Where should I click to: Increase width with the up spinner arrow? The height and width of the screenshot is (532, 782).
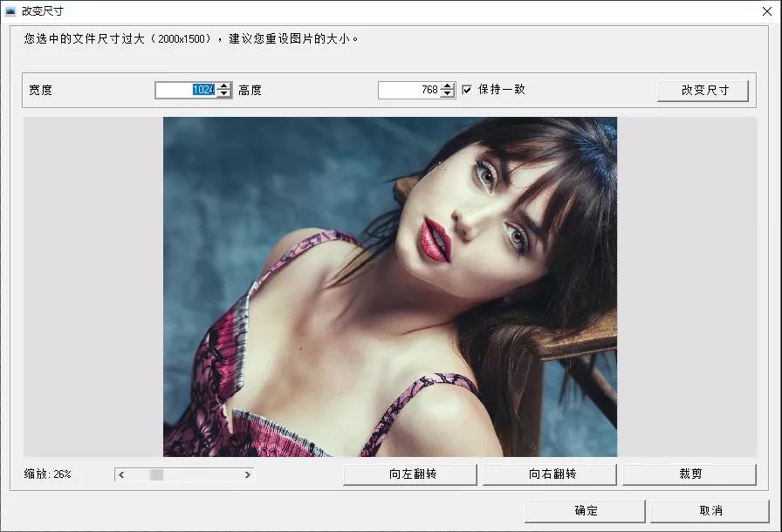(x=224, y=85)
